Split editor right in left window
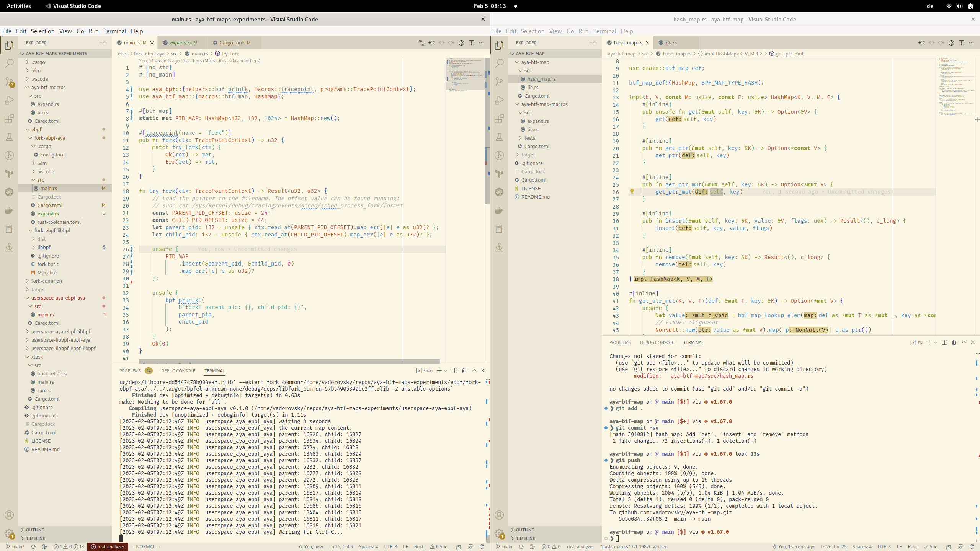980x551 pixels. point(471,43)
